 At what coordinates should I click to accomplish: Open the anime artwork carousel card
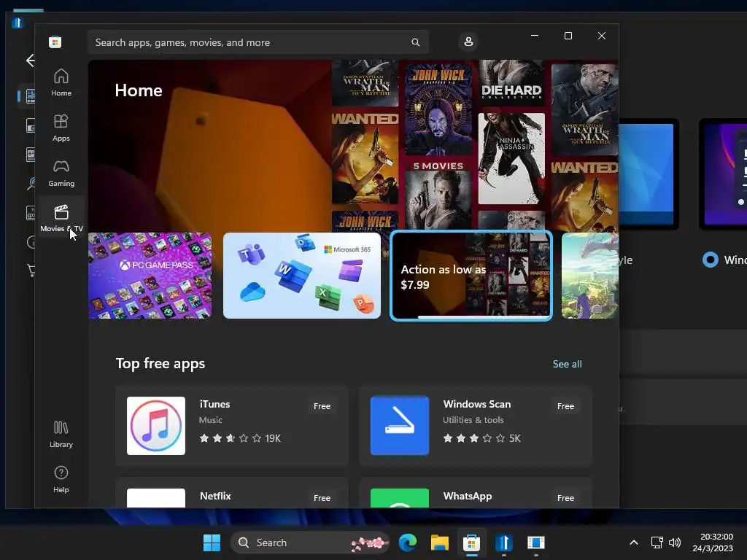[589, 276]
